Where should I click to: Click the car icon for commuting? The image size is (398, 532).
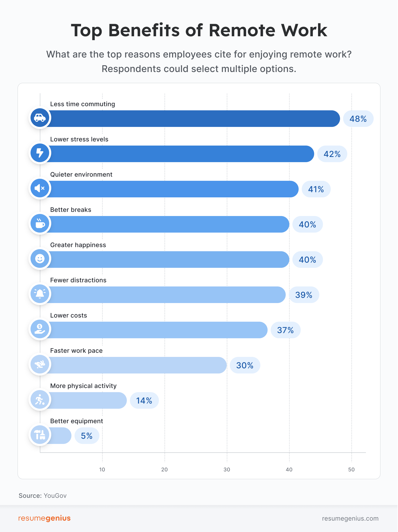point(40,118)
